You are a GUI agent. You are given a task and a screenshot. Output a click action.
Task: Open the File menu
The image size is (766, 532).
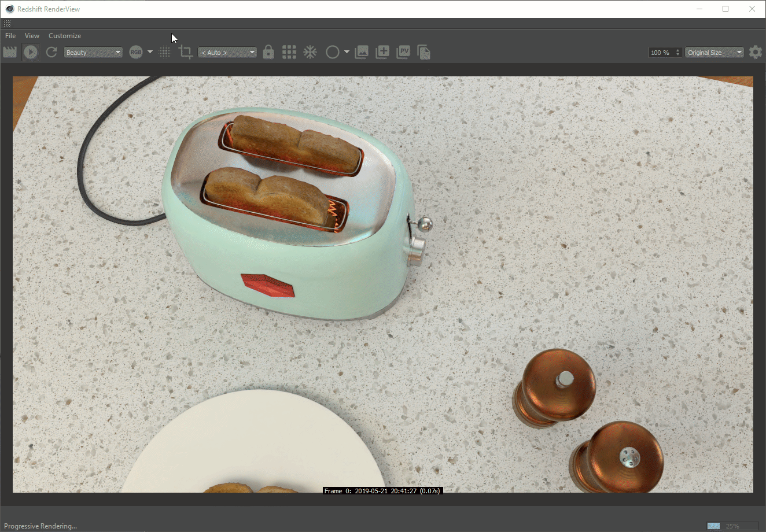(10, 36)
